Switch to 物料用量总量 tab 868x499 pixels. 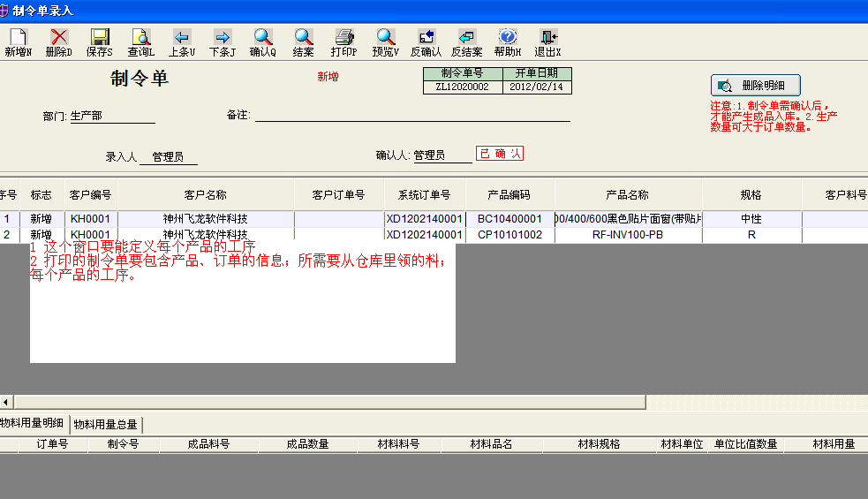click(105, 425)
